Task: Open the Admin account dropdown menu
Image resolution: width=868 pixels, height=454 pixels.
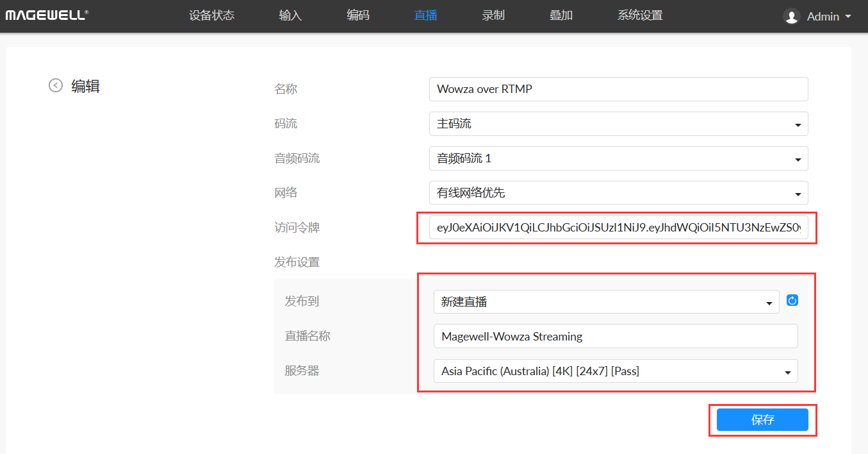Action: tap(829, 17)
